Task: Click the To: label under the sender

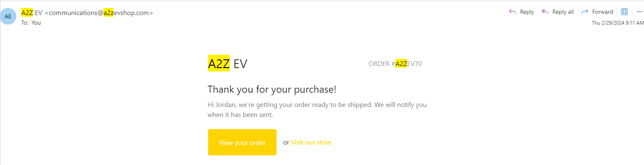Action: point(25,23)
